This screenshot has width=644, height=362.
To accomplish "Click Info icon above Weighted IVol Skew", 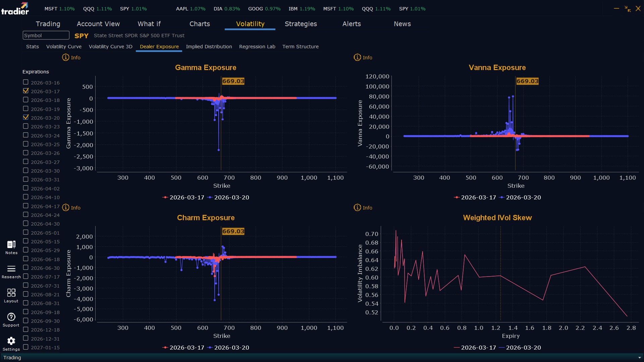I will (x=357, y=208).
